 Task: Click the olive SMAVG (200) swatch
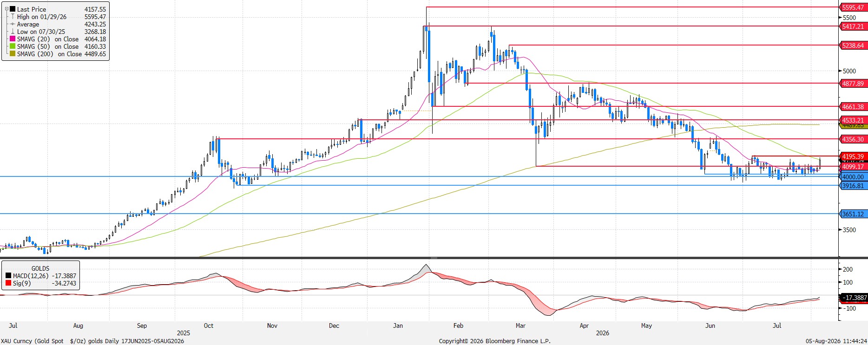coord(13,54)
